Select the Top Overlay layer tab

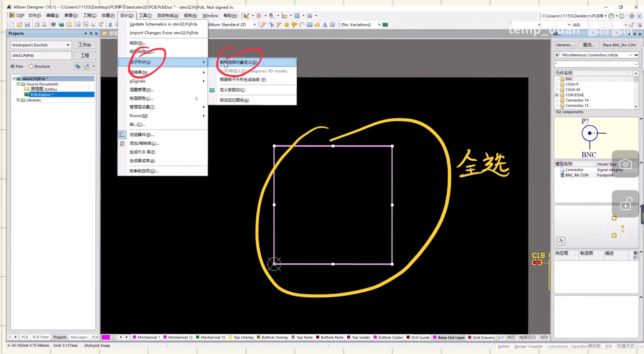pos(241,337)
